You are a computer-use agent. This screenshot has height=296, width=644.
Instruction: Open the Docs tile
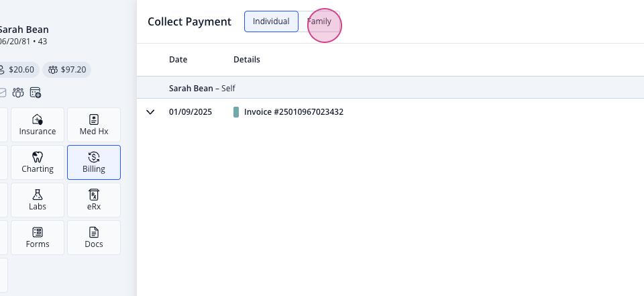pyautogui.click(x=94, y=238)
